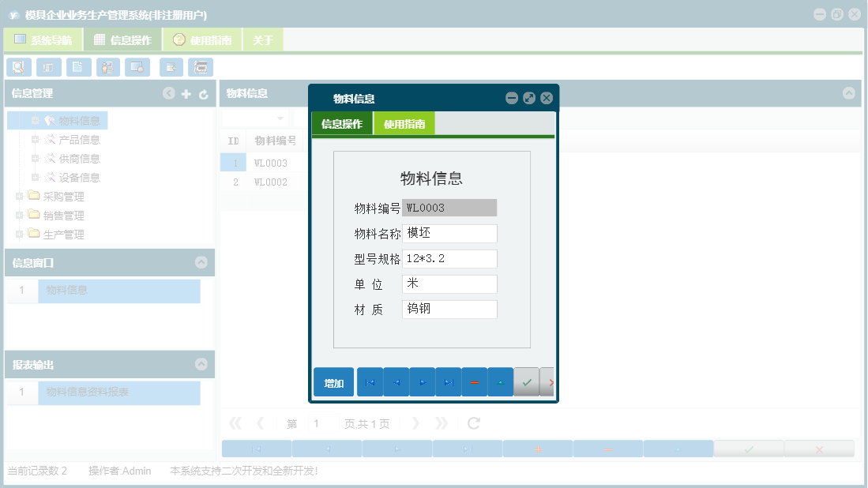Click bottom toolbar orange minus button
Screen dimensions: 868x488
[x=608, y=449]
